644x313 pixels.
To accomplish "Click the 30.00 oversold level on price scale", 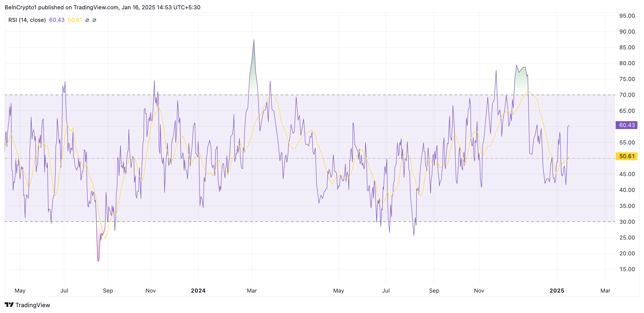I will point(627,222).
